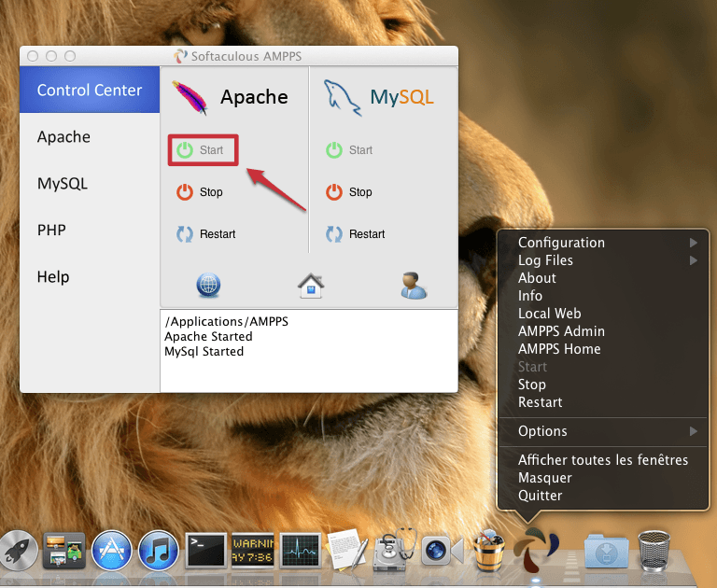Open the AMPPS Home house icon
Screen dimensions: 717x588
[311, 286]
